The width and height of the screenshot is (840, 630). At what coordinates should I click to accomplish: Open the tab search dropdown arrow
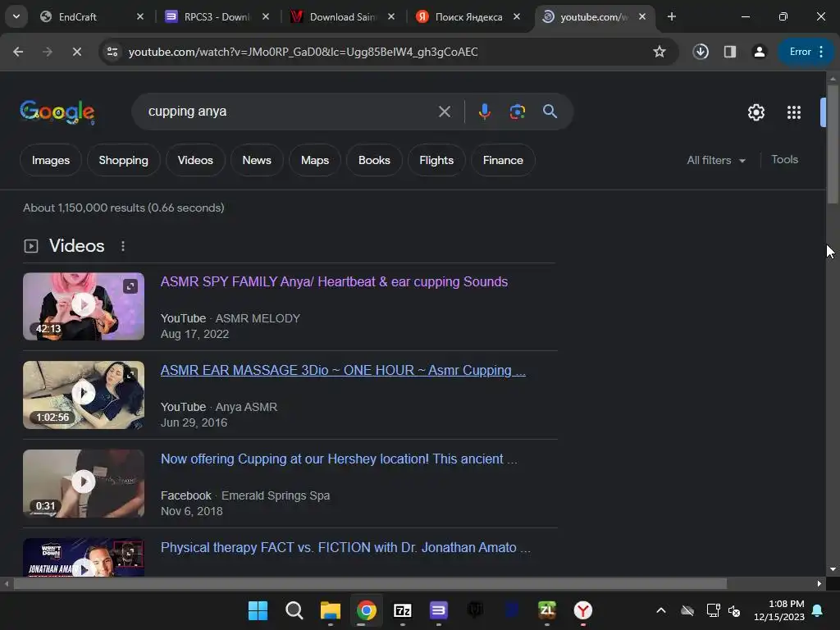16,16
